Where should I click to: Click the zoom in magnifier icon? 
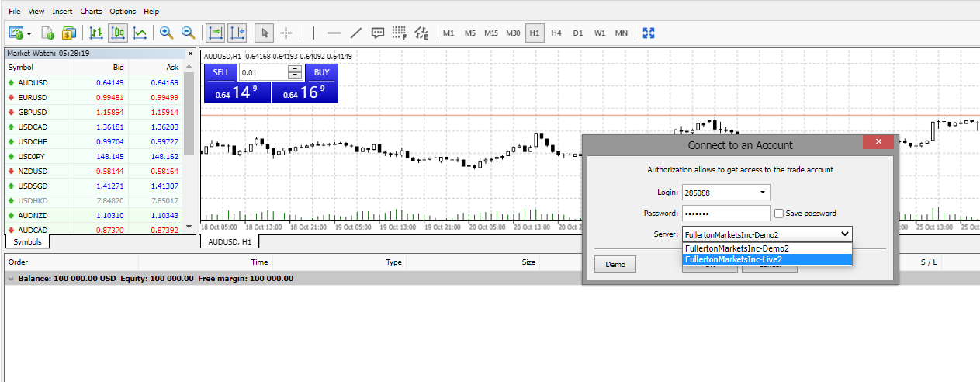pyautogui.click(x=165, y=33)
